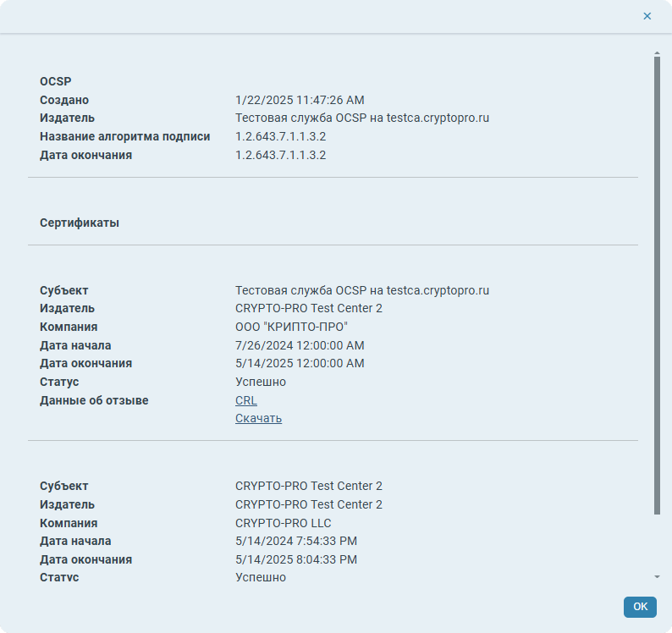Click the 5/14/2024 7:54:33 PM start date
The height and width of the screenshot is (633, 672).
pos(295,541)
